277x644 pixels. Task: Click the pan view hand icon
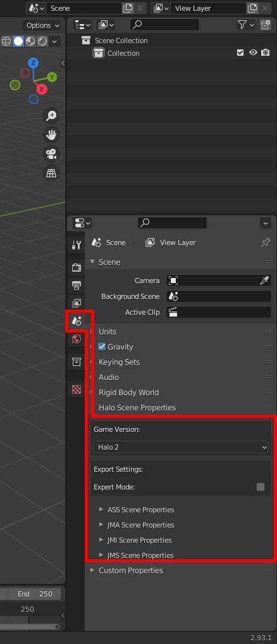coord(51,135)
